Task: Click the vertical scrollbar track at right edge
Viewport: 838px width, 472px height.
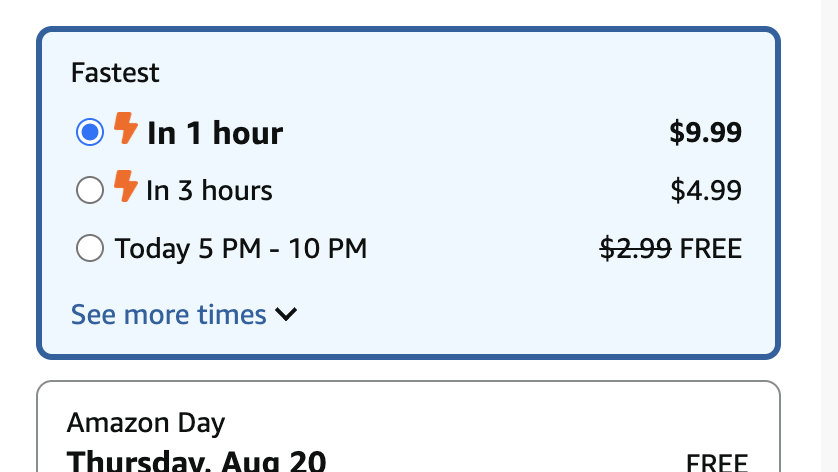Action: coord(829,236)
